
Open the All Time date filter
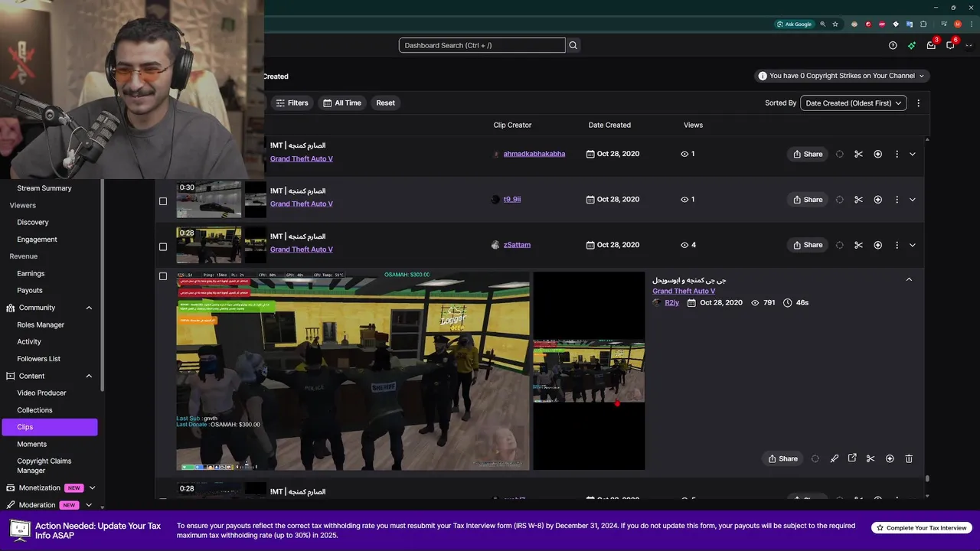(342, 103)
